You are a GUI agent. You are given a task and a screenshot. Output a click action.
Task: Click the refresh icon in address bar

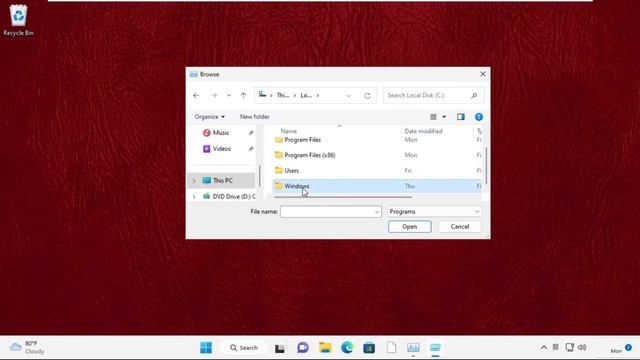coord(367,96)
